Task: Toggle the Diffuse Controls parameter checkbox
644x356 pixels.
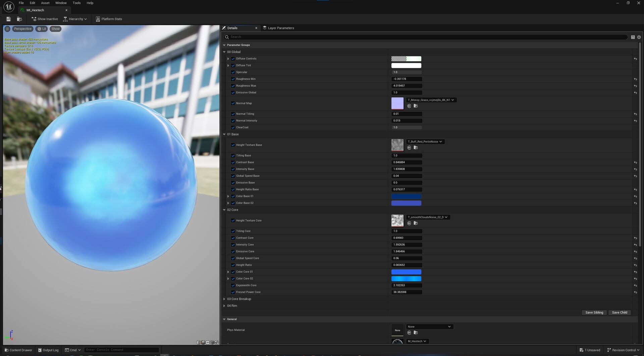Action: click(233, 59)
